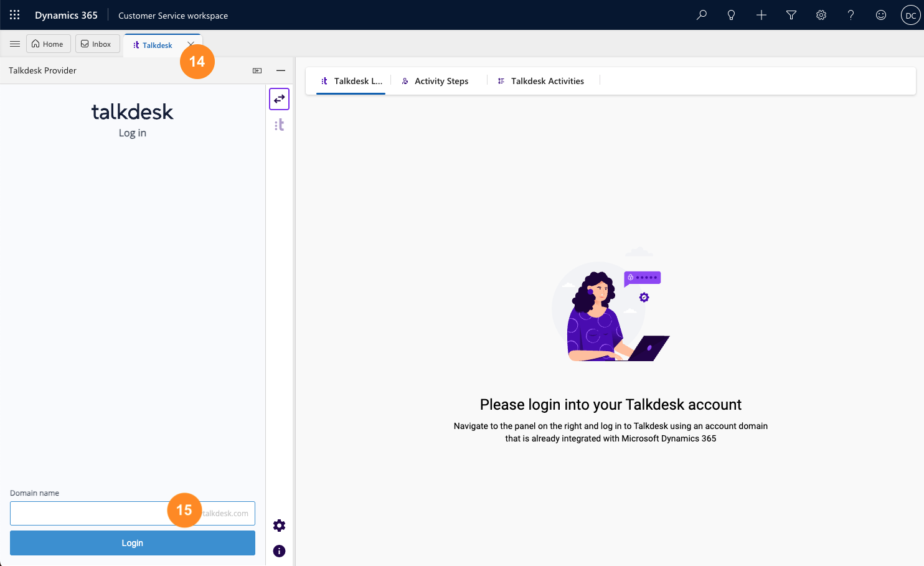Click the Talkdesk Provider pop-out panel icon
This screenshot has height=566, width=924.
pos(257,70)
